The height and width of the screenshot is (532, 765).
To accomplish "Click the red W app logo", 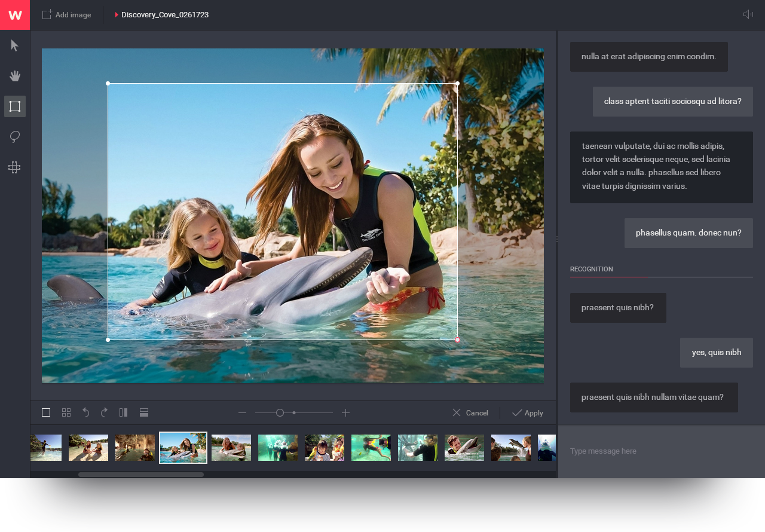I will coord(15,15).
